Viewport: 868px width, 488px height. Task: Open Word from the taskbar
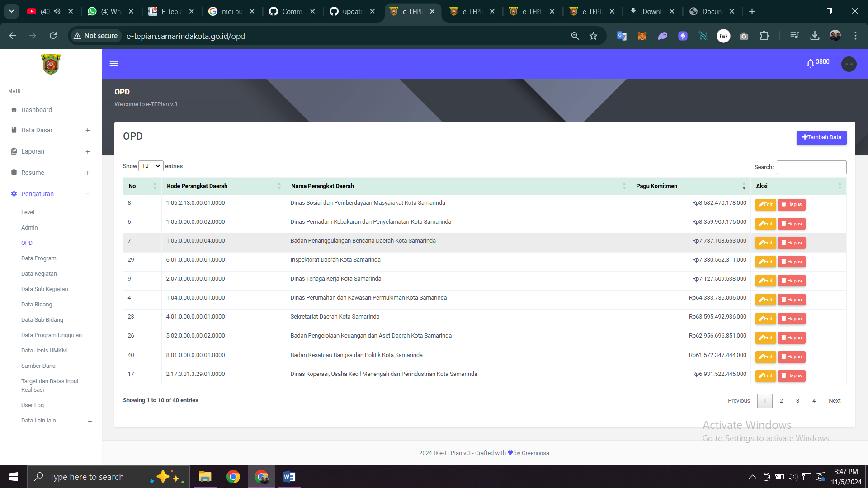click(289, 477)
